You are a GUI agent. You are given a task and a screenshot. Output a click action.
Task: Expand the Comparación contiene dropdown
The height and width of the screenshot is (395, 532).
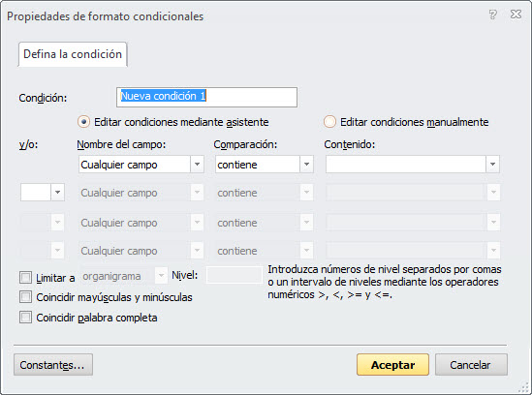pos(306,165)
